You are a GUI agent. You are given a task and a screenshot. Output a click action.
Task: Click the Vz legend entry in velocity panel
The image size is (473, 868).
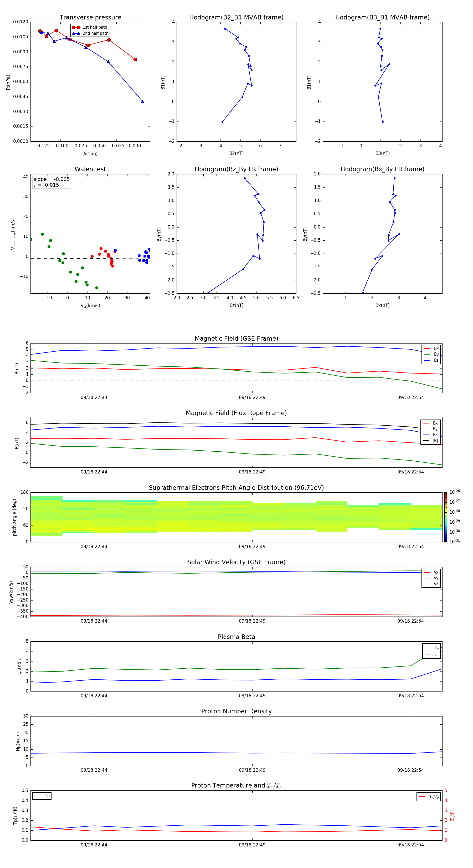pos(431,584)
